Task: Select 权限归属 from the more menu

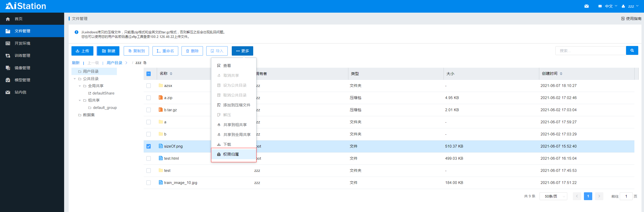Action: pos(231,154)
